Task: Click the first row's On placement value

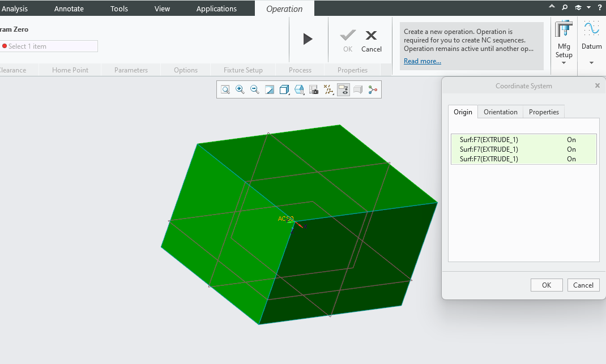Action: coord(571,139)
